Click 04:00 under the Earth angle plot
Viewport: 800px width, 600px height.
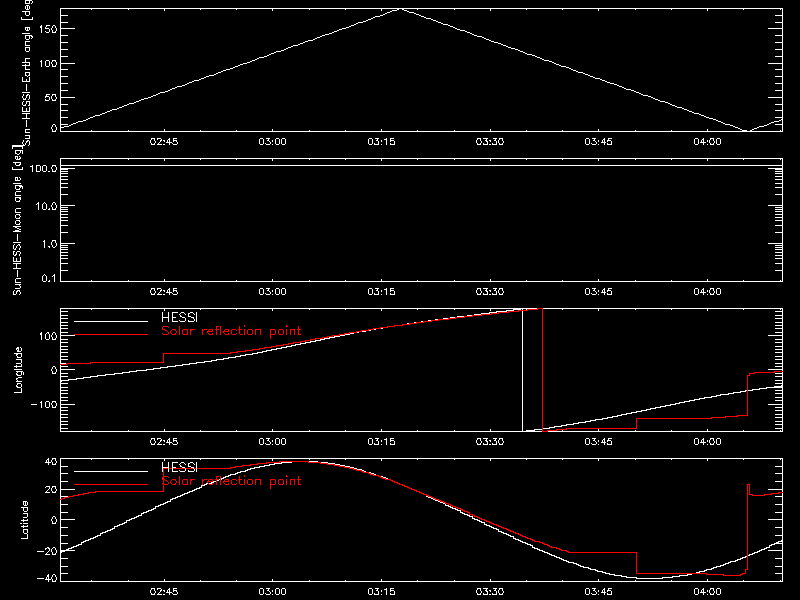707,142
